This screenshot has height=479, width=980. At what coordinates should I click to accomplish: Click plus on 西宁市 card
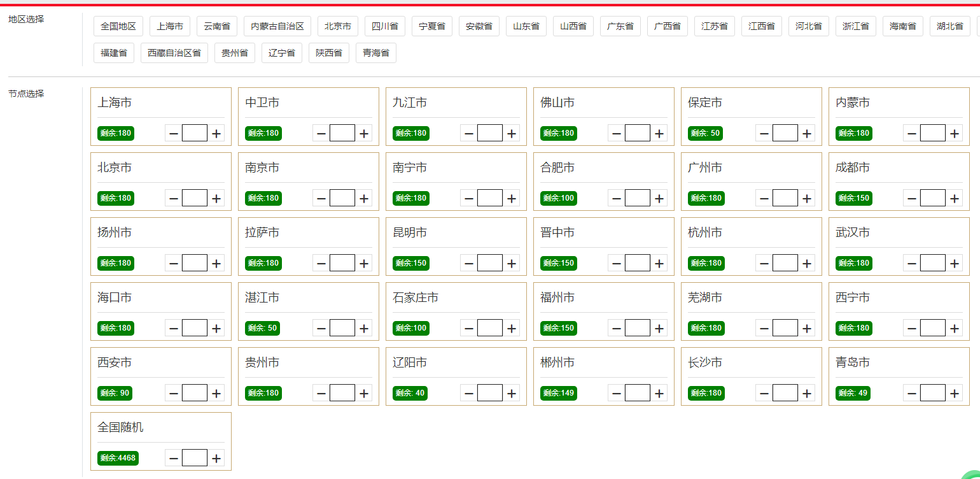(x=955, y=328)
